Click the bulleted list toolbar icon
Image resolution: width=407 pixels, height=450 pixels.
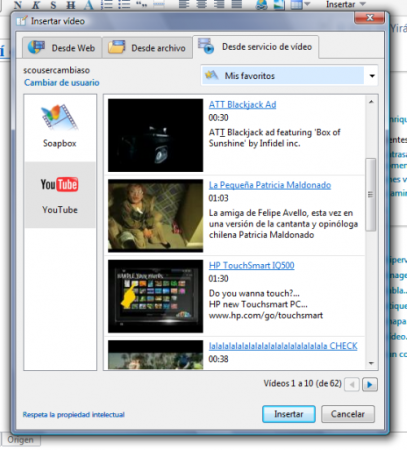pos(124,5)
